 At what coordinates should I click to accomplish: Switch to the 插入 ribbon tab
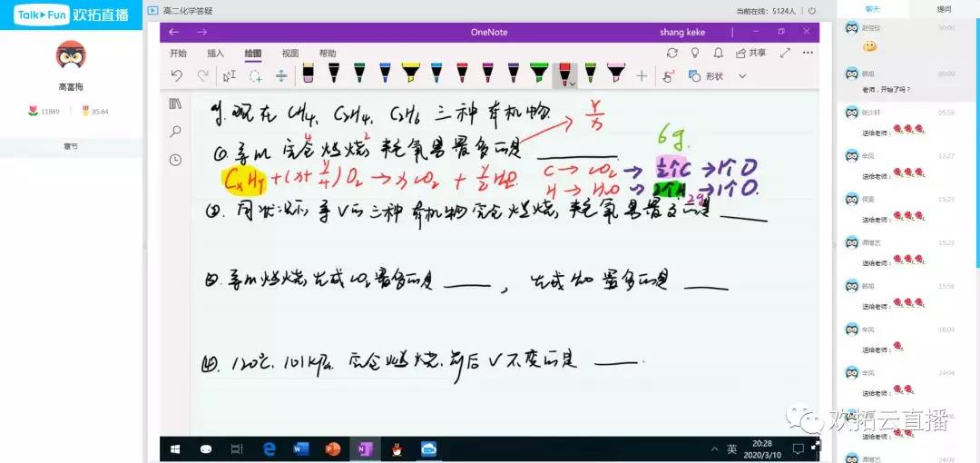(215, 54)
